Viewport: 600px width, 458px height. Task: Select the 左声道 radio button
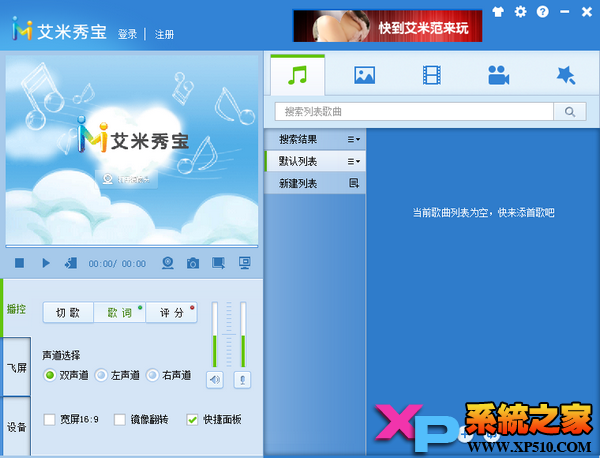tap(101, 375)
